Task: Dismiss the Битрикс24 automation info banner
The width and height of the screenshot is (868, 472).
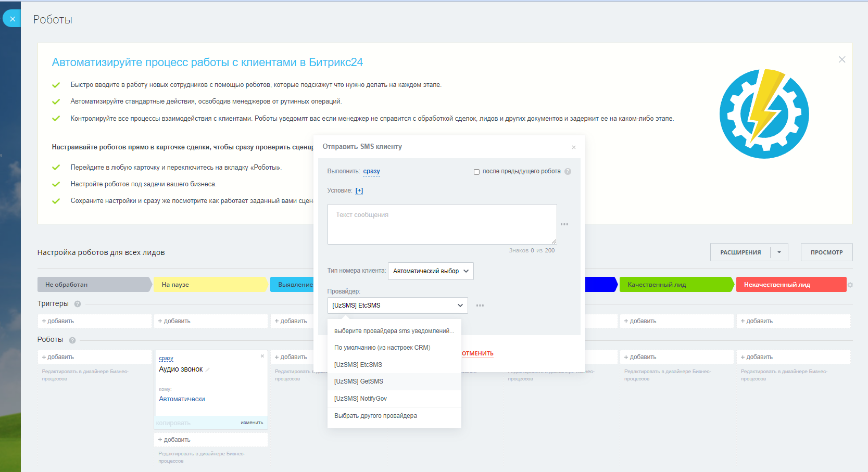Action: [842, 59]
